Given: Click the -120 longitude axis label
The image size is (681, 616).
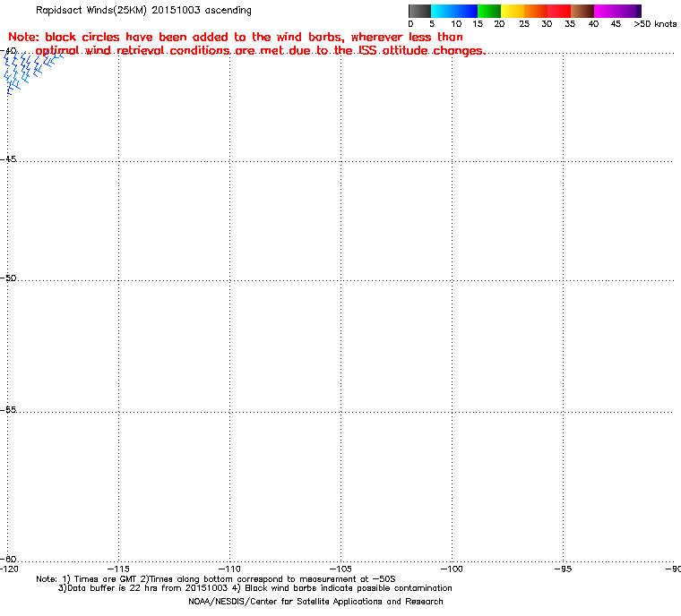Looking at the screenshot, I should point(10,569).
